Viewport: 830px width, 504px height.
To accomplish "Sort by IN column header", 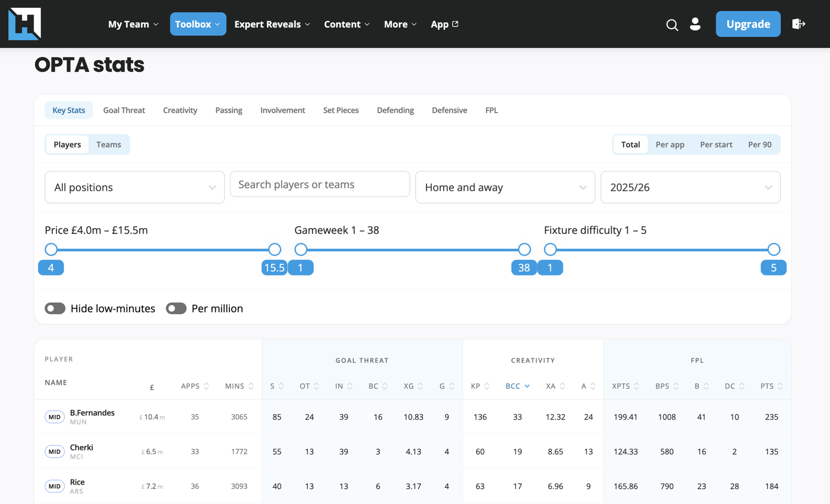I will pos(343,386).
